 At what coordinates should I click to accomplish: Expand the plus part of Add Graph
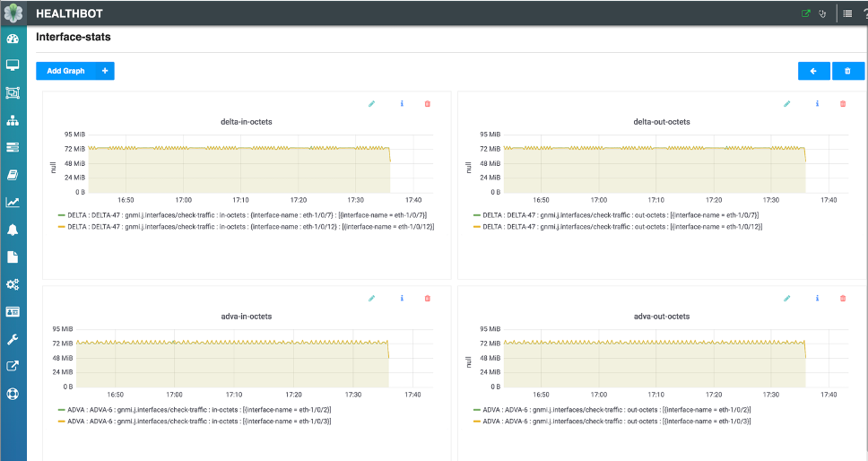105,71
